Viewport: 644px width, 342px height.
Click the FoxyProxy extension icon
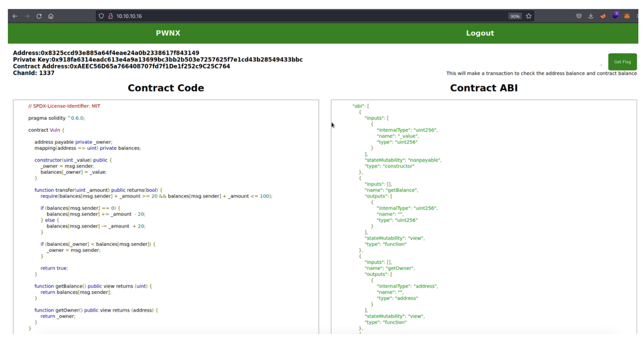603,16
